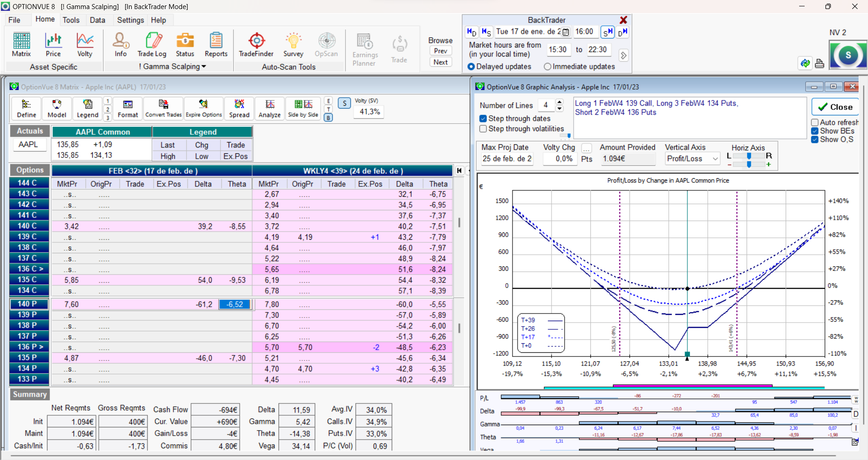Step forward one step in BackTrader
This screenshot has width=868, height=460.
coord(608,32)
